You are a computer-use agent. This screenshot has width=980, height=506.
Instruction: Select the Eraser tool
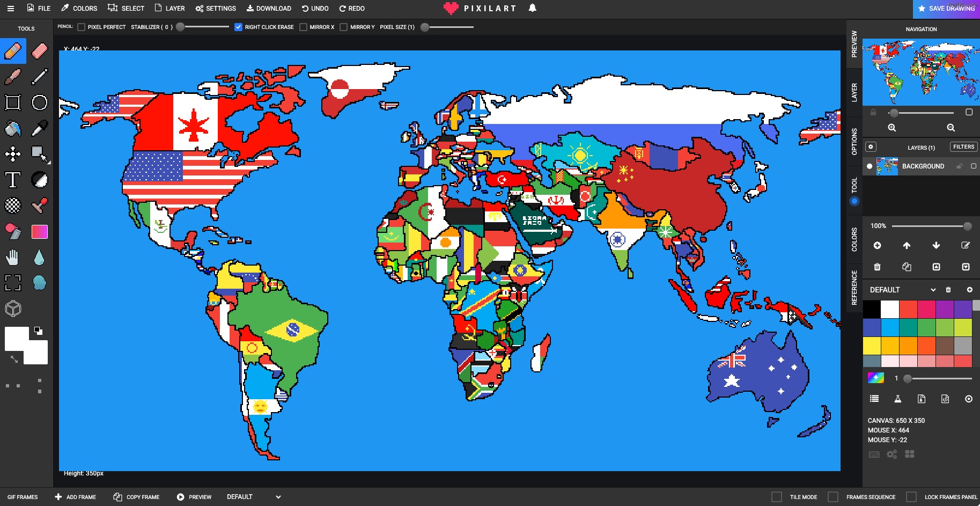coord(40,51)
